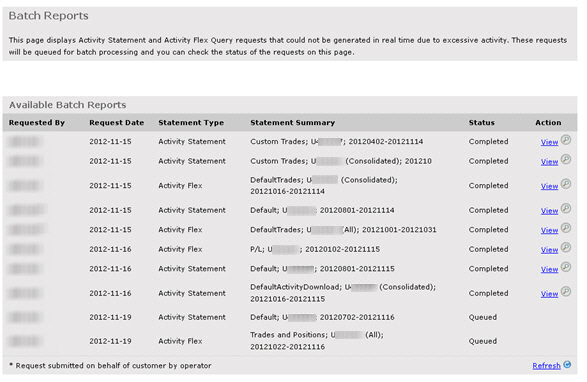The image size is (587, 382).
Task: View the Custom Trades Consolidated 201210 report
Action: coord(549,162)
